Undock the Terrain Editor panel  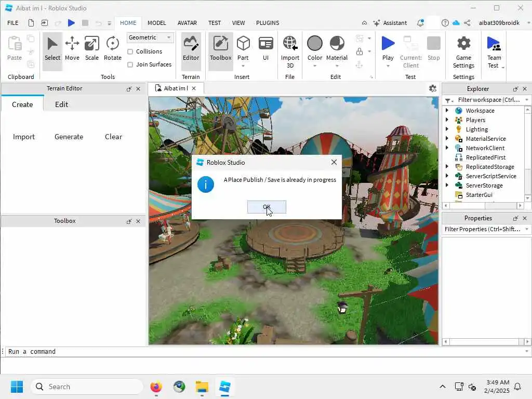pos(129,89)
